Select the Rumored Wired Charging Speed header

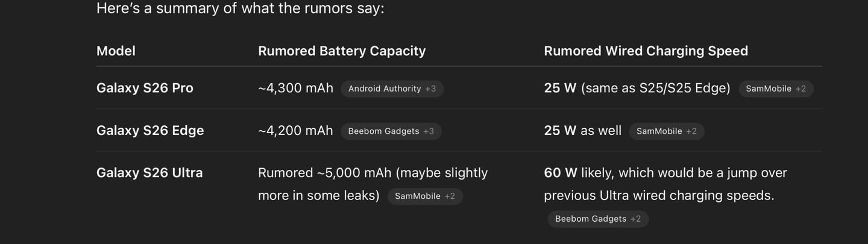coord(646,51)
